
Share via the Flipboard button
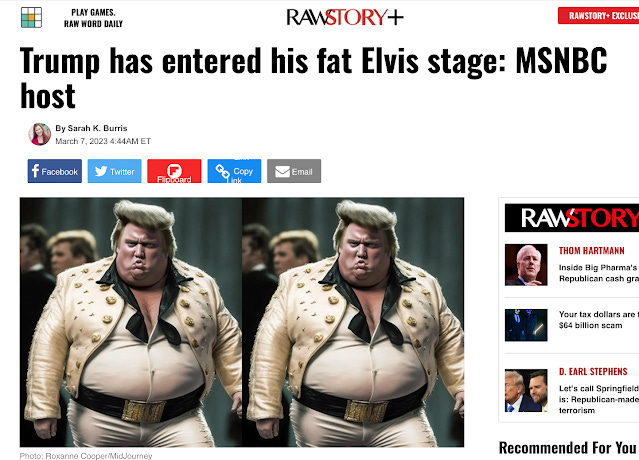tap(174, 171)
